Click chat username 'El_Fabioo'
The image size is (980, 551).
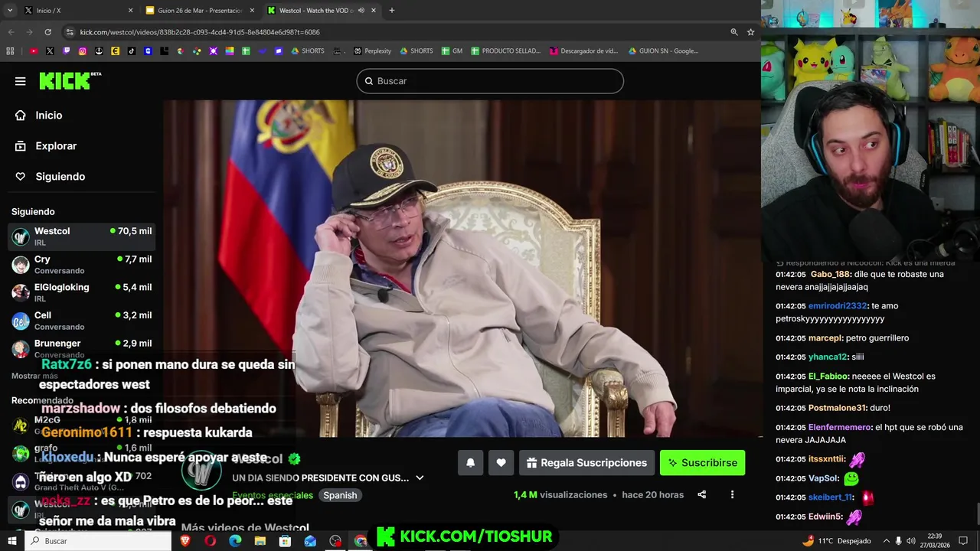(x=828, y=377)
